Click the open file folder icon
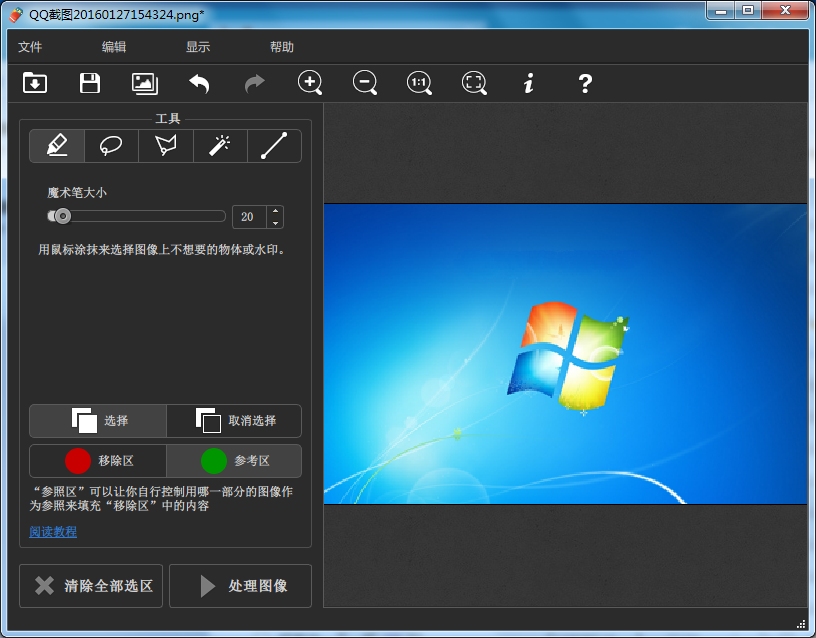 click(35, 83)
